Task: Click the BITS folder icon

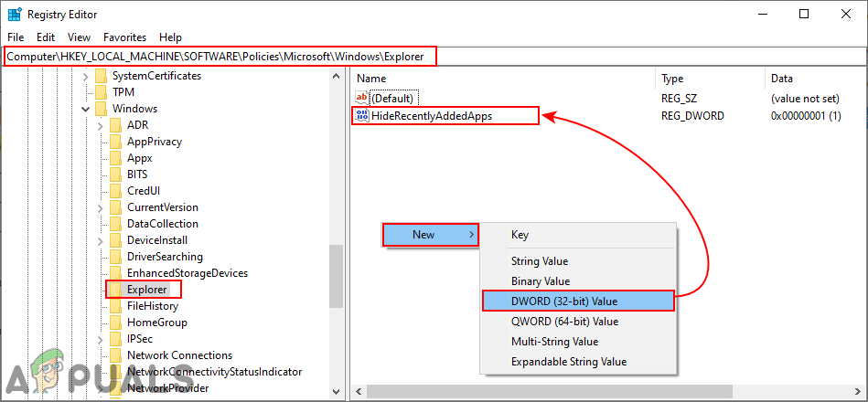Action: [115, 175]
